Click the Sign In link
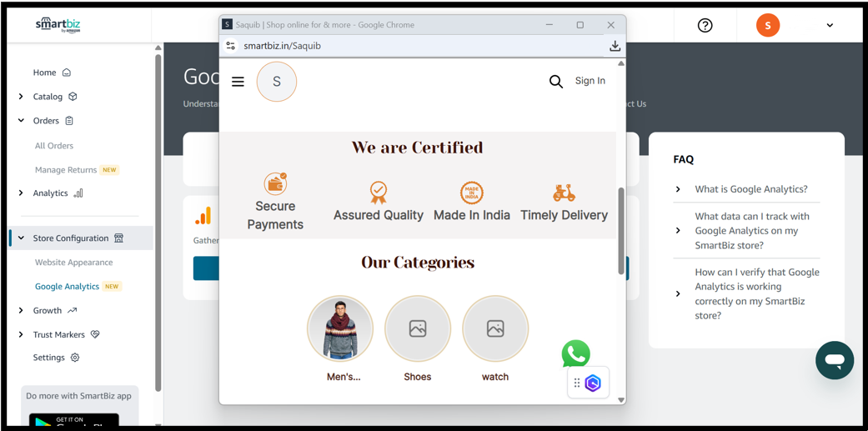The height and width of the screenshot is (431, 868). tap(590, 81)
